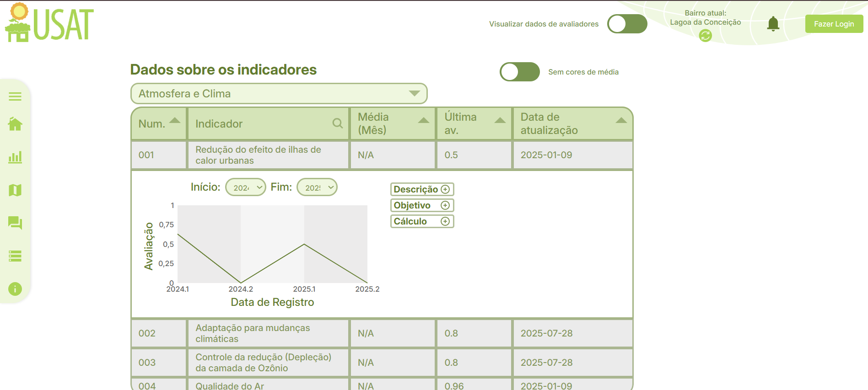Open the Fim period dropdown

click(x=317, y=187)
